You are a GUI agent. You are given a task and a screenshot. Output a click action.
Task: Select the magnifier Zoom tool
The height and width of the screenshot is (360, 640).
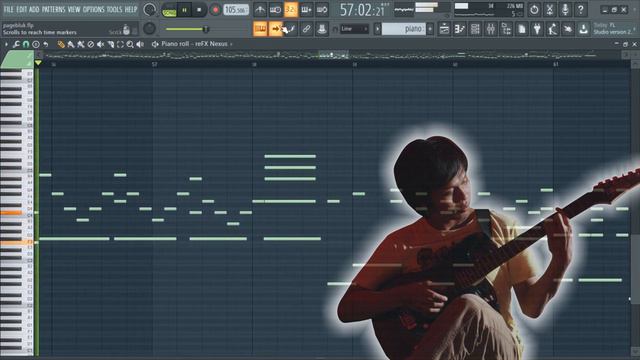[130, 44]
